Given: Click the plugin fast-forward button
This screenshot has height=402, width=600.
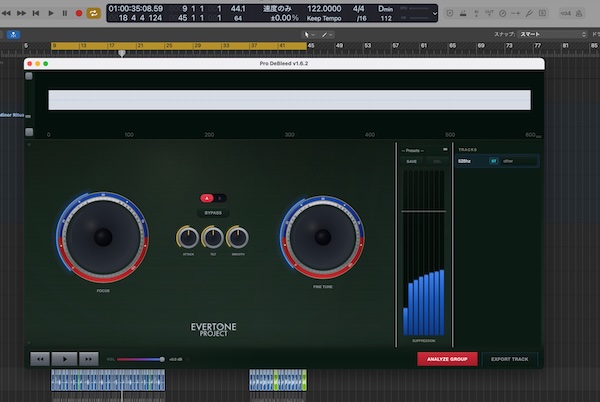Looking at the screenshot, I should tap(88, 359).
